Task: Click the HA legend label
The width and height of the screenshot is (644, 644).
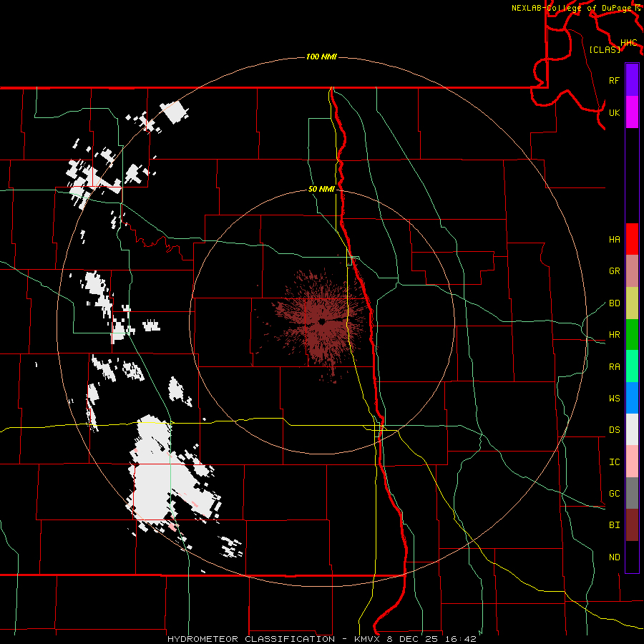Action: [x=614, y=239]
